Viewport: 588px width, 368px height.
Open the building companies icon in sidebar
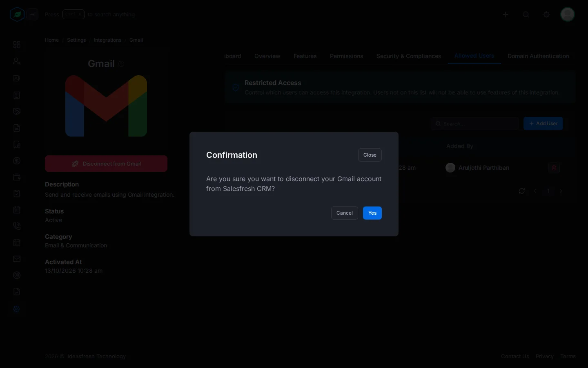tap(17, 95)
